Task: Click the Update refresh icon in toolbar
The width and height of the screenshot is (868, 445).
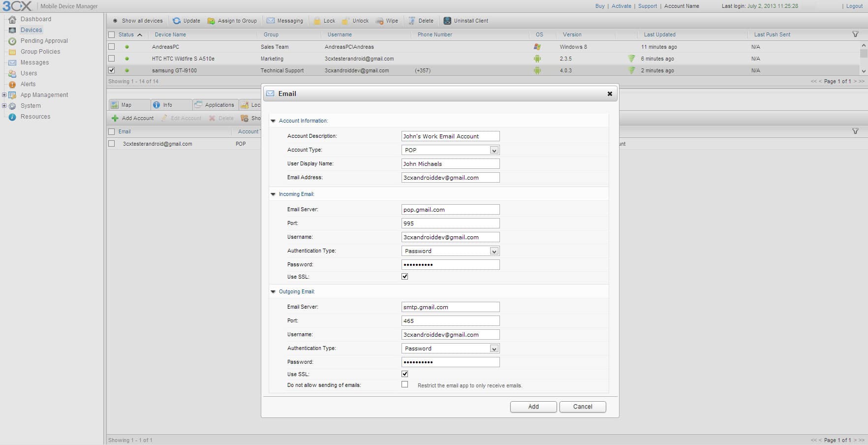Action: [x=177, y=21]
